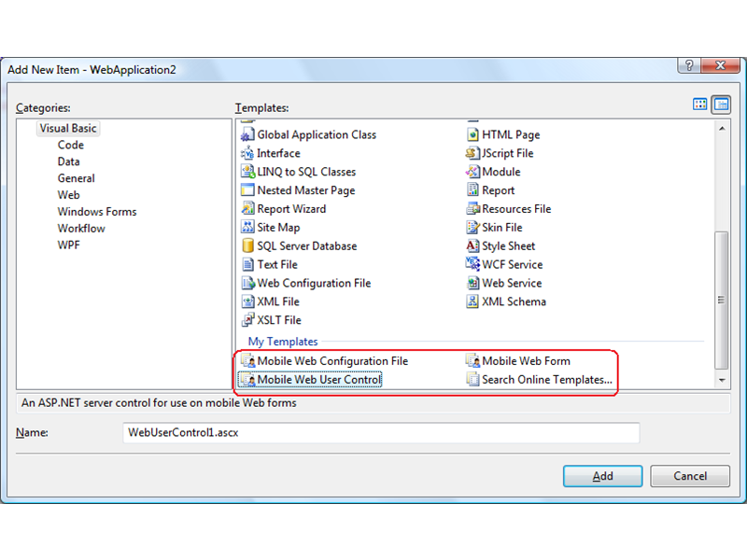
Task: Pick the Nested Master Page icon
Action: (247, 190)
